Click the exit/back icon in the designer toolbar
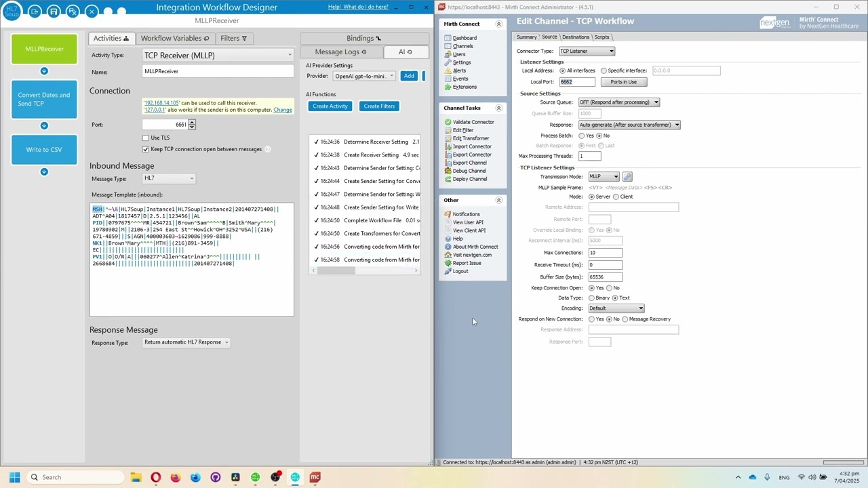This screenshot has width=868, height=488. coord(35,12)
